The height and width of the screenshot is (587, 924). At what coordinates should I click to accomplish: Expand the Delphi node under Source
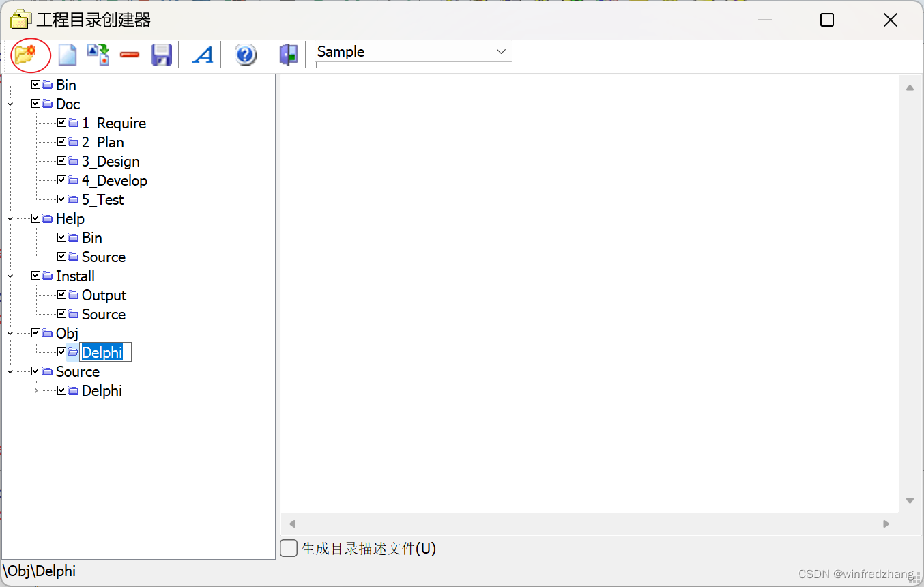(36, 390)
